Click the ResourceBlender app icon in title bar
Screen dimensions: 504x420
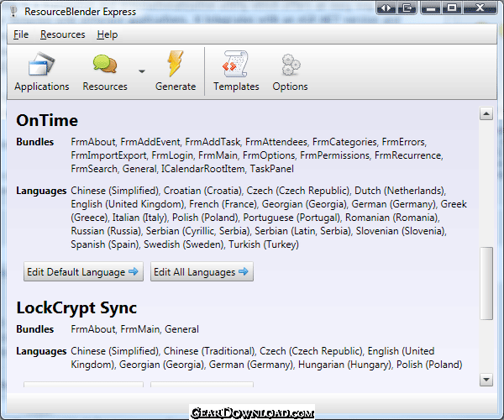click(13, 11)
